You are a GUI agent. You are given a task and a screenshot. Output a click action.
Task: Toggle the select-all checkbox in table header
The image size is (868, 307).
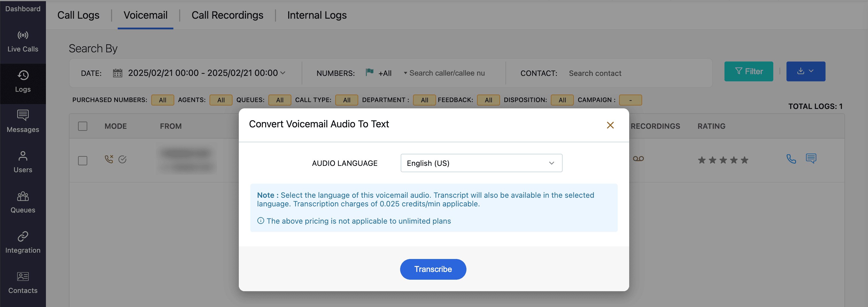pyautogui.click(x=83, y=126)
